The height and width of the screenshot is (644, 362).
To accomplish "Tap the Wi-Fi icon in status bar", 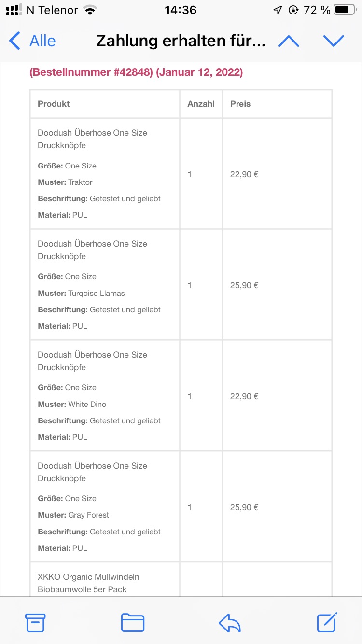I will tap(90, 10).
